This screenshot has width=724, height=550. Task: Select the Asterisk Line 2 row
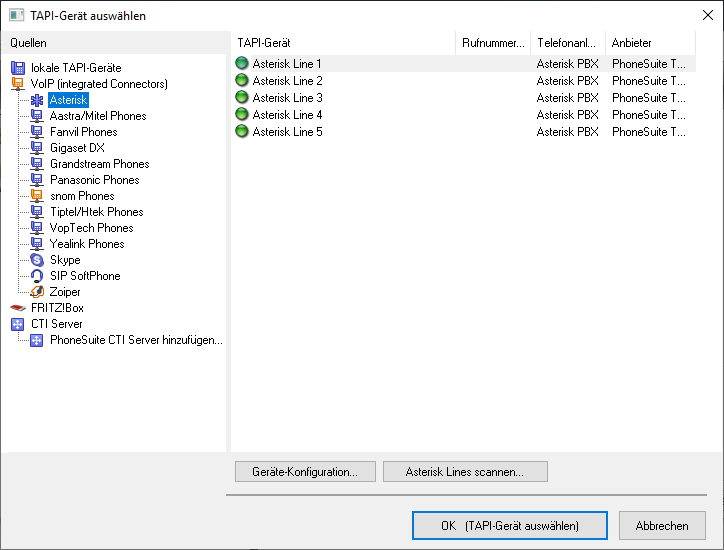pos(288,81)
